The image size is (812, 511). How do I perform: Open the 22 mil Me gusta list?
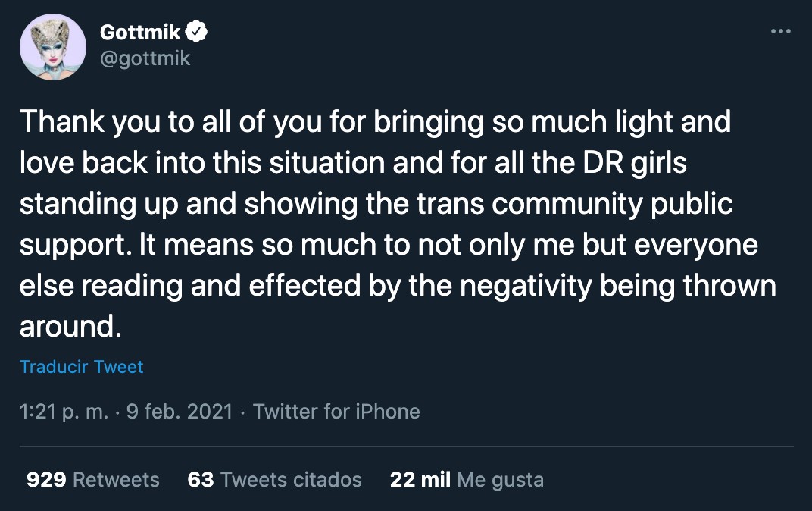point(466,479)
